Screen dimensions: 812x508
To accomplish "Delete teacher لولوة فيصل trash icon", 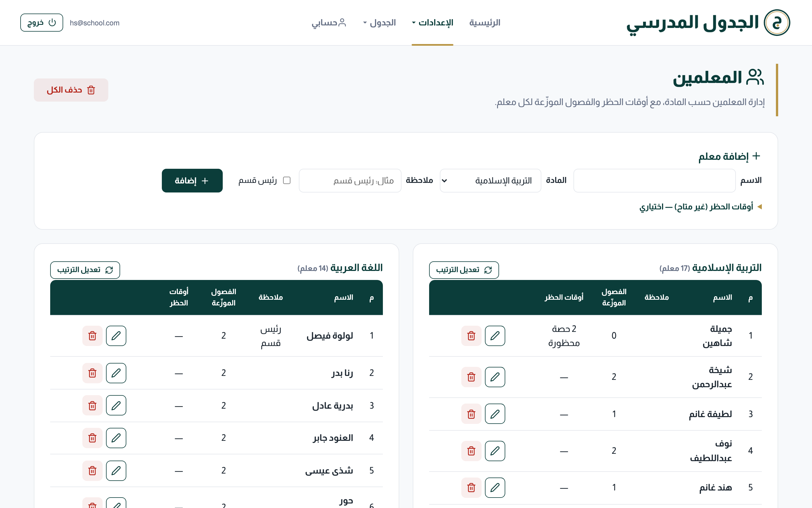I will [92, 336].
